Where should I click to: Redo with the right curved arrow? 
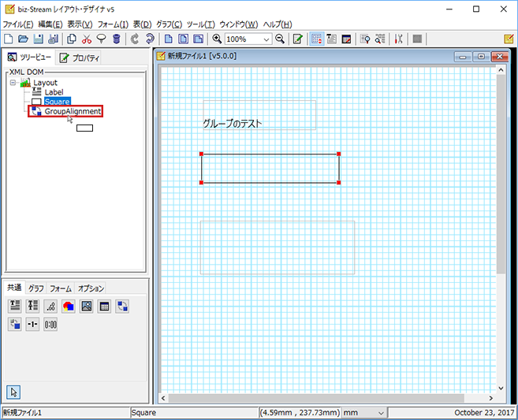click(x=150, y=39)
